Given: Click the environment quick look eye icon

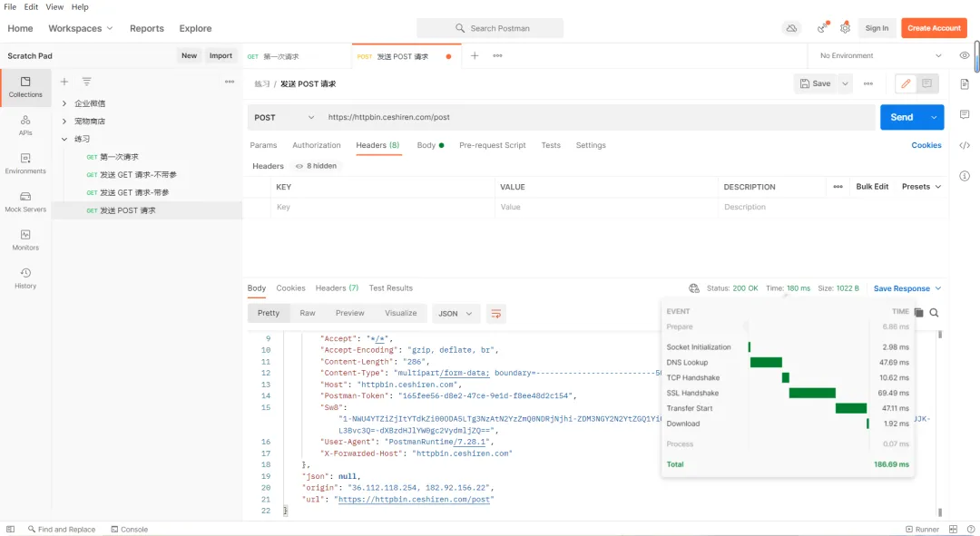Looking at the screenshot, I should click(x=965, y=55).
